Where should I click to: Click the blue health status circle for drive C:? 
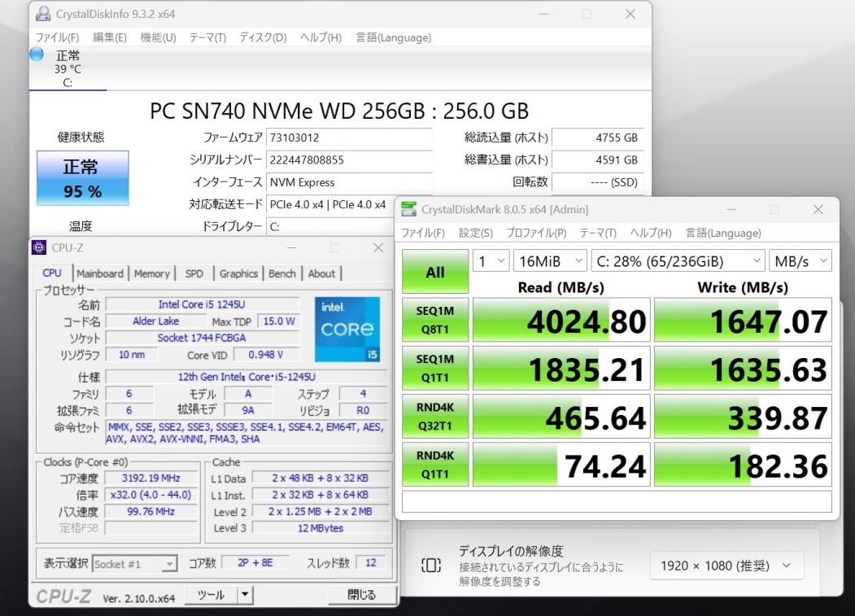(x=37, y=54)
